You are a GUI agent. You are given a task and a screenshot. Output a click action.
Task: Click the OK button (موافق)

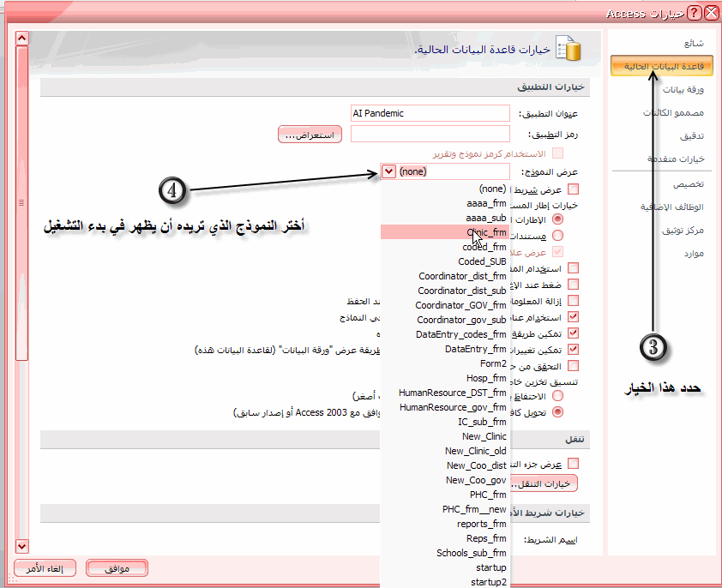point(117,568)
